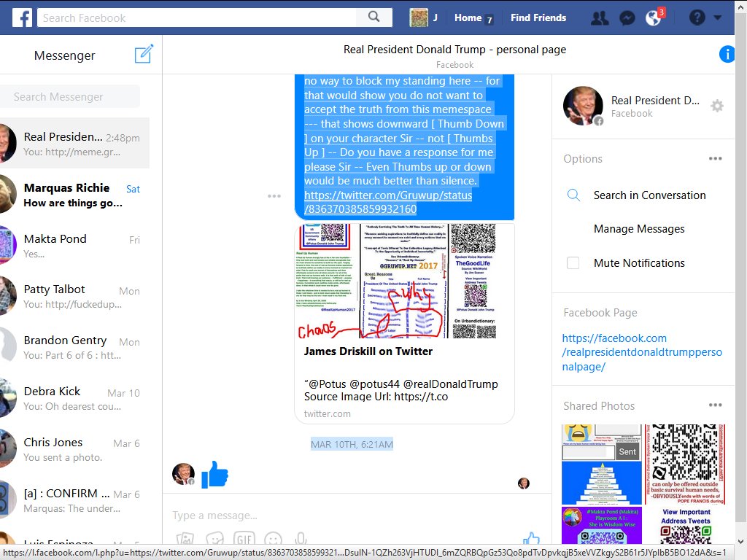Open the Real Presiden... conversation
747x560 pixels.
[x=75, y=143]
